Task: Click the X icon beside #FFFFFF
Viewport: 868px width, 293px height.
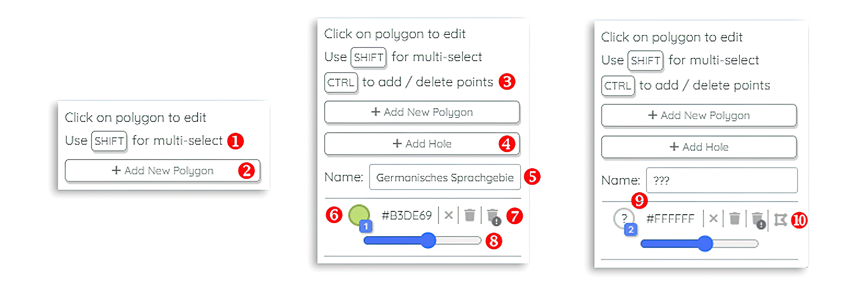Action: [x=713, y=219]
